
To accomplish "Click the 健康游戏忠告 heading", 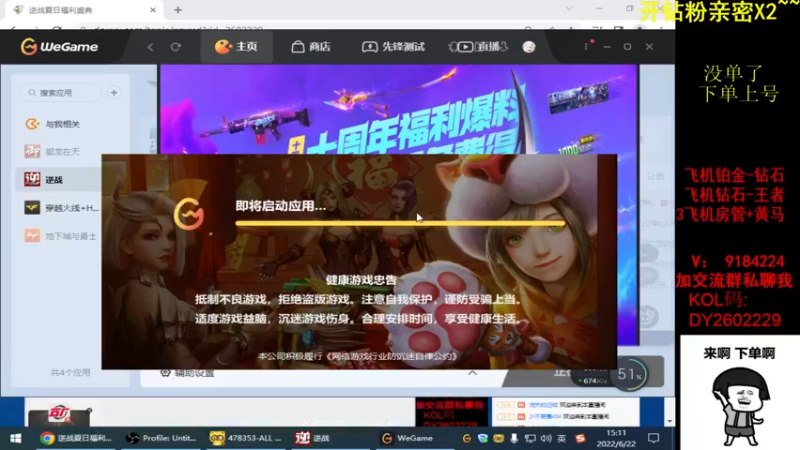I will [361, 280].
